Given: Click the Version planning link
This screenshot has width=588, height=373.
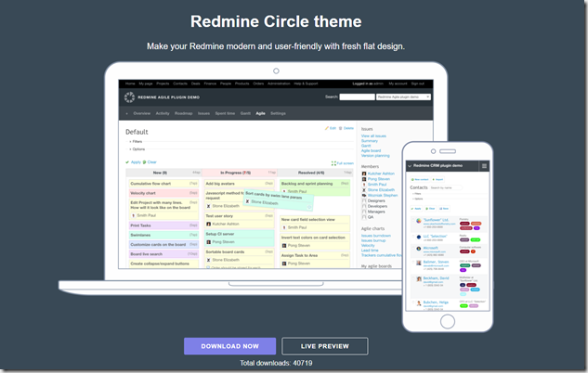Looking at the screenshot, I should coord(375,156).
